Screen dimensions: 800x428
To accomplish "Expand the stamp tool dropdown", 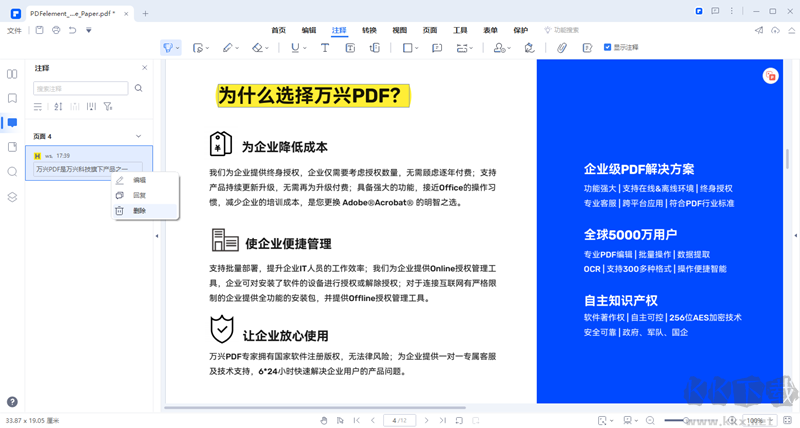I will click(507, 48).
